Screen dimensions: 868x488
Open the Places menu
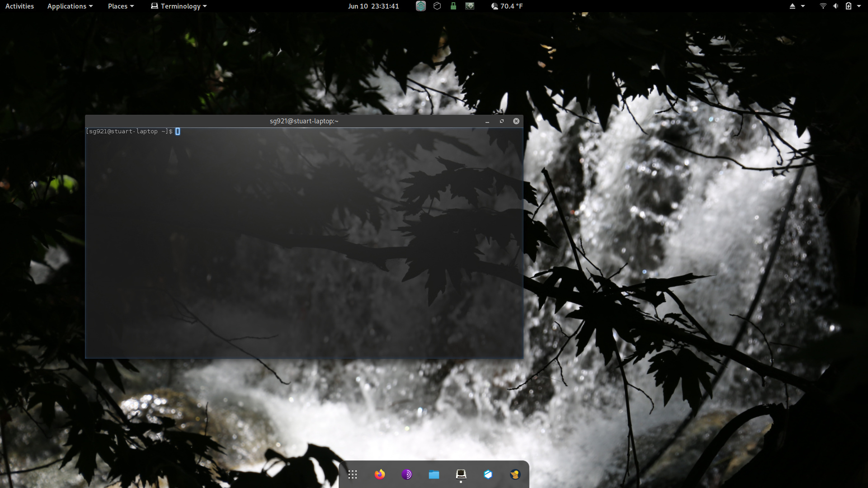[x=121, y=6]
